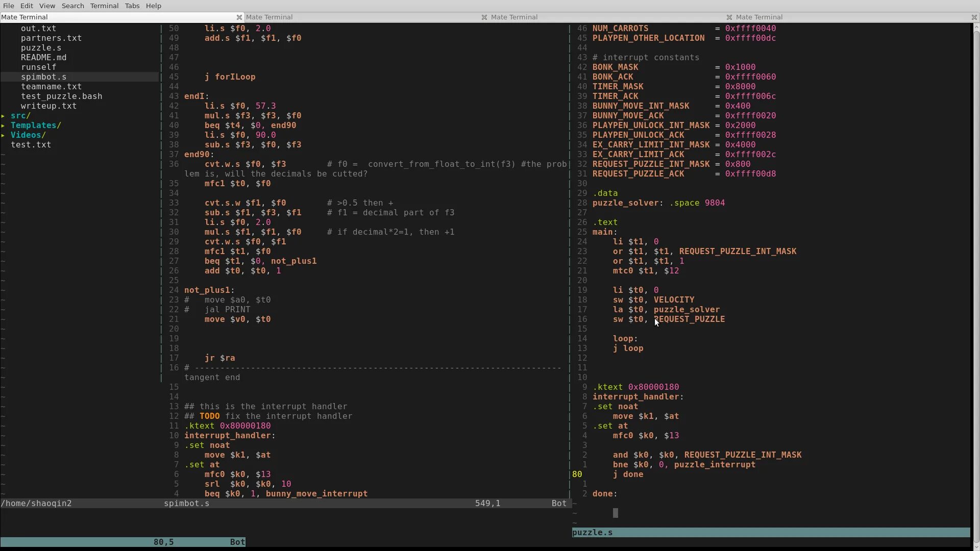980x551 pixels.
Task: Select README.md in the file tree
Action: click(x=43, y=58)
